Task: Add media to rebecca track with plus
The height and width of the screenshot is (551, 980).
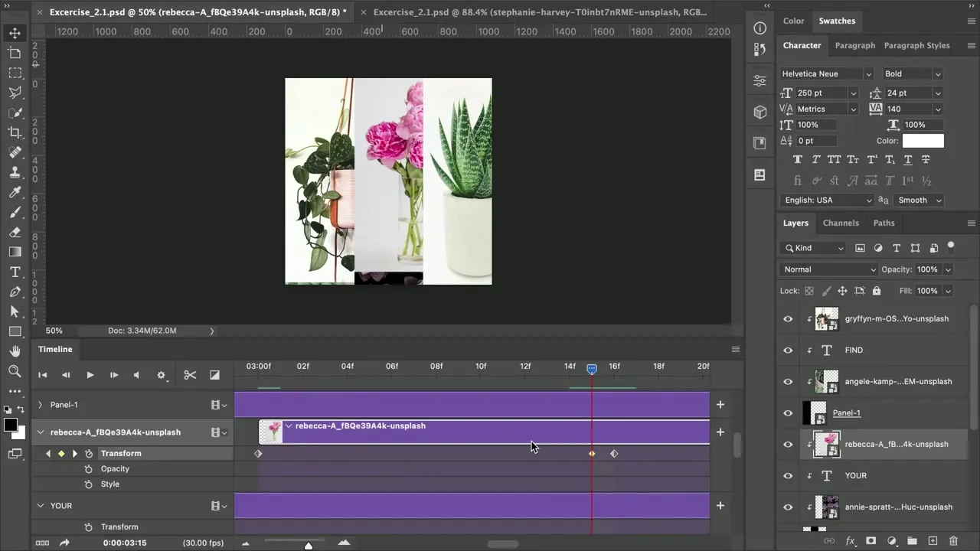Action: 720,432
